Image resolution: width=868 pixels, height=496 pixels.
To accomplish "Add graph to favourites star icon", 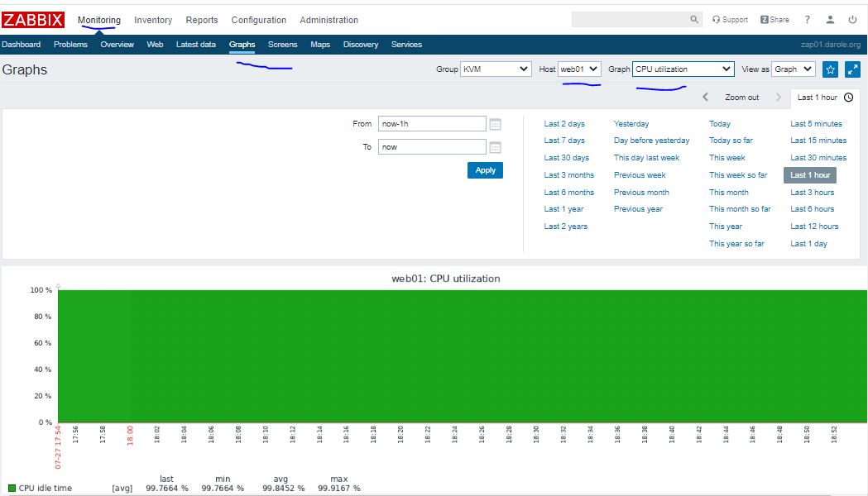I will (x=831, y=69).
